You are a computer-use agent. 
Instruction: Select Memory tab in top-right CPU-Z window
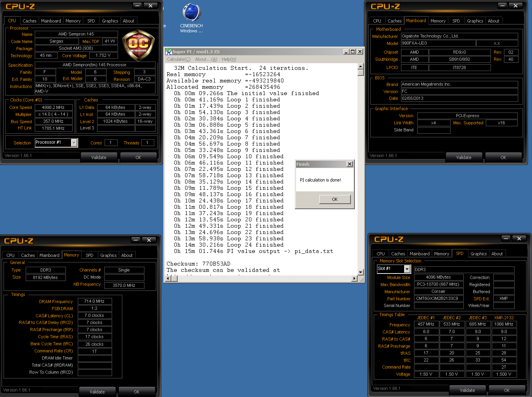click(438, 21)
